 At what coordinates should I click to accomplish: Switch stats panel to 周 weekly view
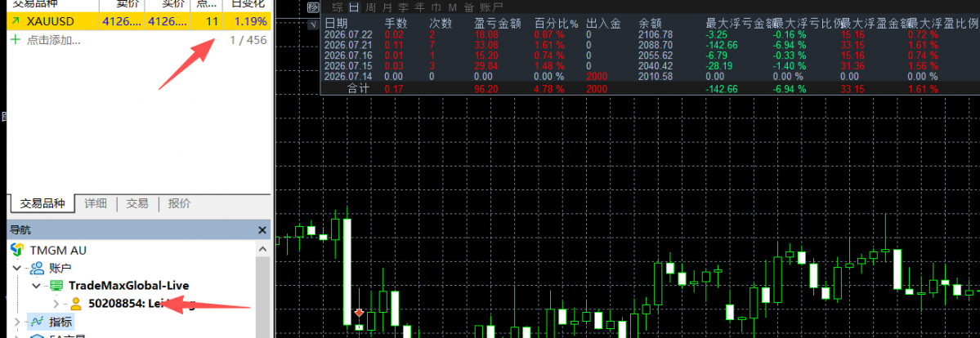point(370,7)
